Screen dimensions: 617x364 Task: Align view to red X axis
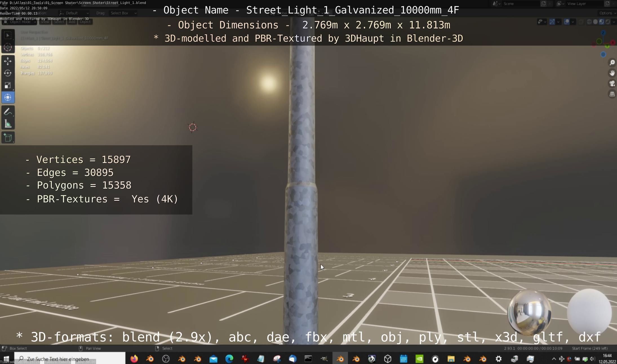(613, 43)
